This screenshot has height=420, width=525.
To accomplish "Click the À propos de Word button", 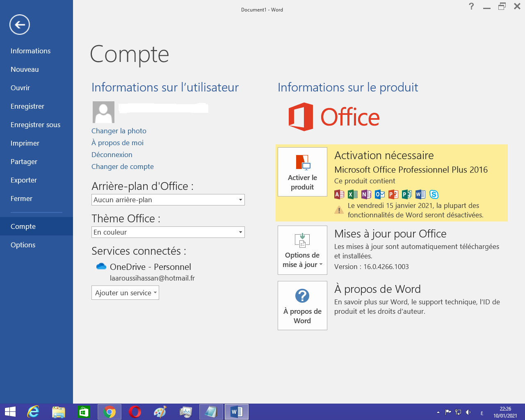I will pos(302,306).
